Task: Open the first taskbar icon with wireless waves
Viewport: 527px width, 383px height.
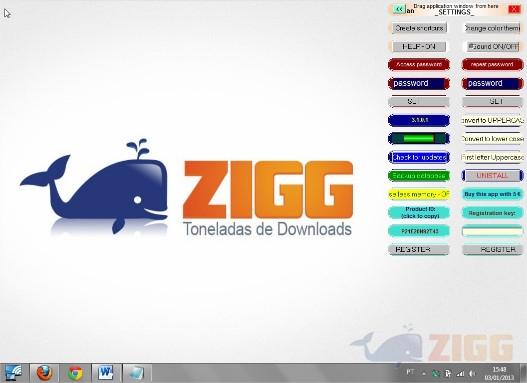Action: [x=13, y=373]
